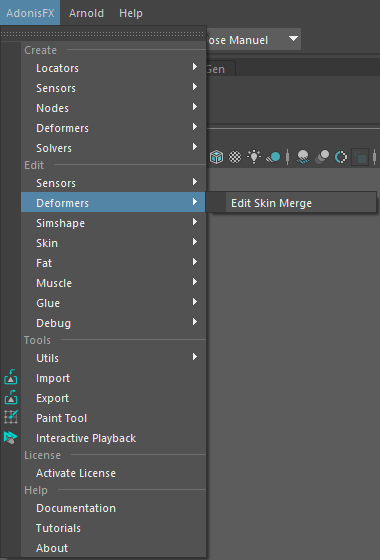This screenshot has height=560, width=380.
Task: Open the AdonisFX menu
Action: coord(30,13)
